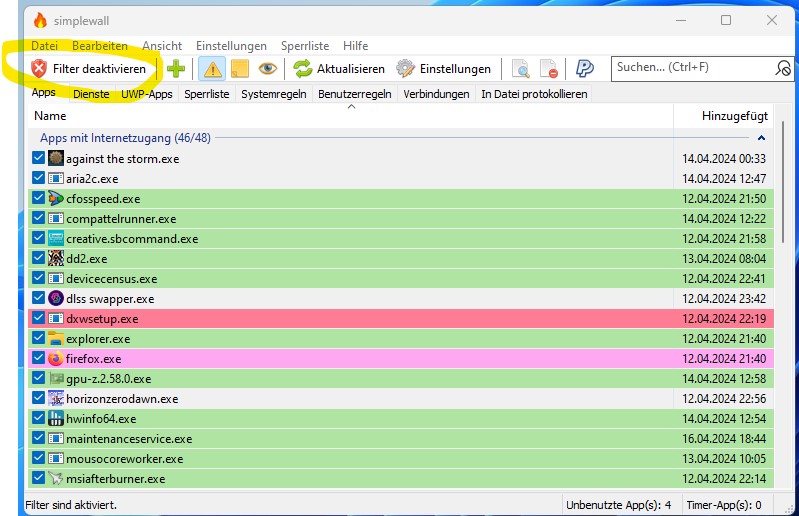799x516 pixels.
Task: Open the Sperrliste menu
Action: [305, 46]
